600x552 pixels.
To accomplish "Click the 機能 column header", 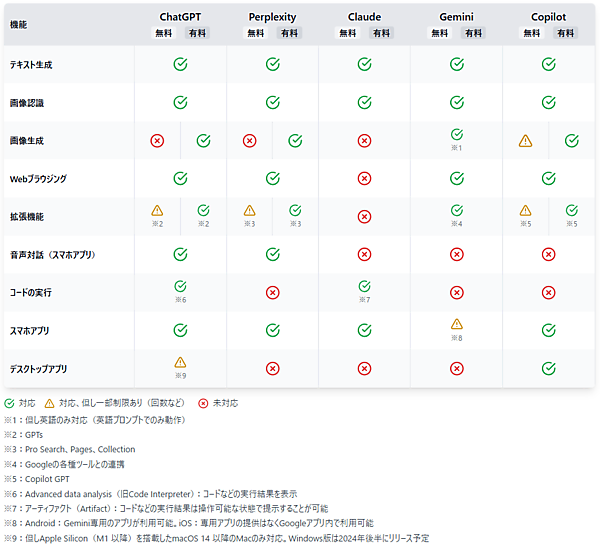I will click(20, 25).
